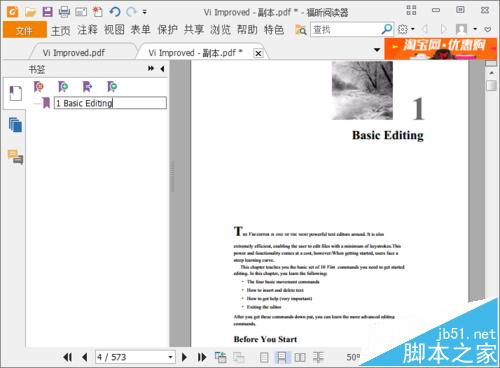Undo the last action

[x=115, y=12]
